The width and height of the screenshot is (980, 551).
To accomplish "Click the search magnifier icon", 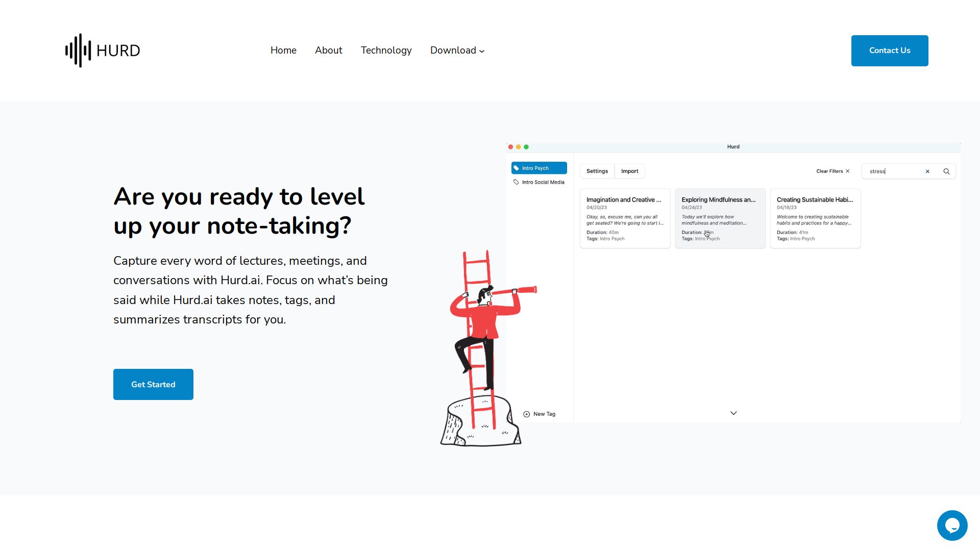I will pos(946,171).
